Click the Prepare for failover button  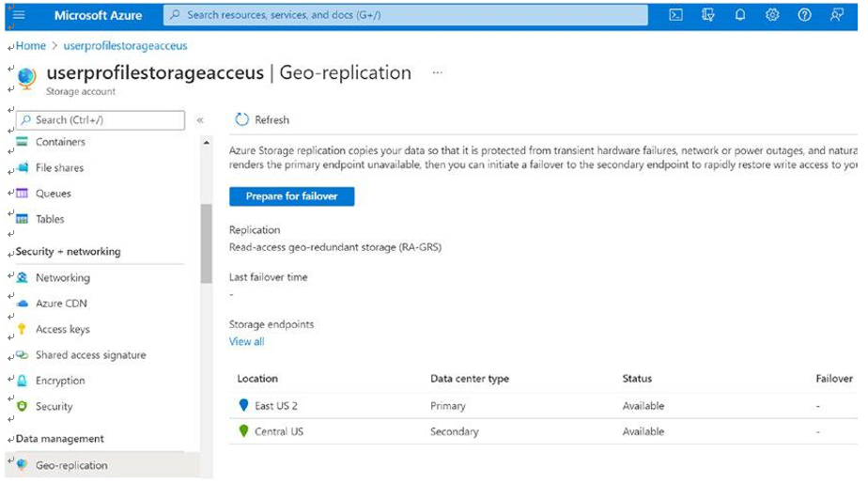(292, 196)
